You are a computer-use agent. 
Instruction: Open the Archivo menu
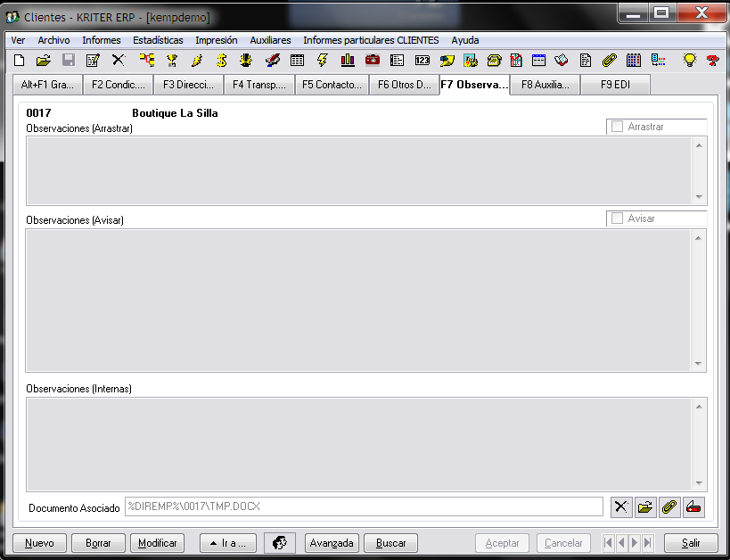point(53,40)
